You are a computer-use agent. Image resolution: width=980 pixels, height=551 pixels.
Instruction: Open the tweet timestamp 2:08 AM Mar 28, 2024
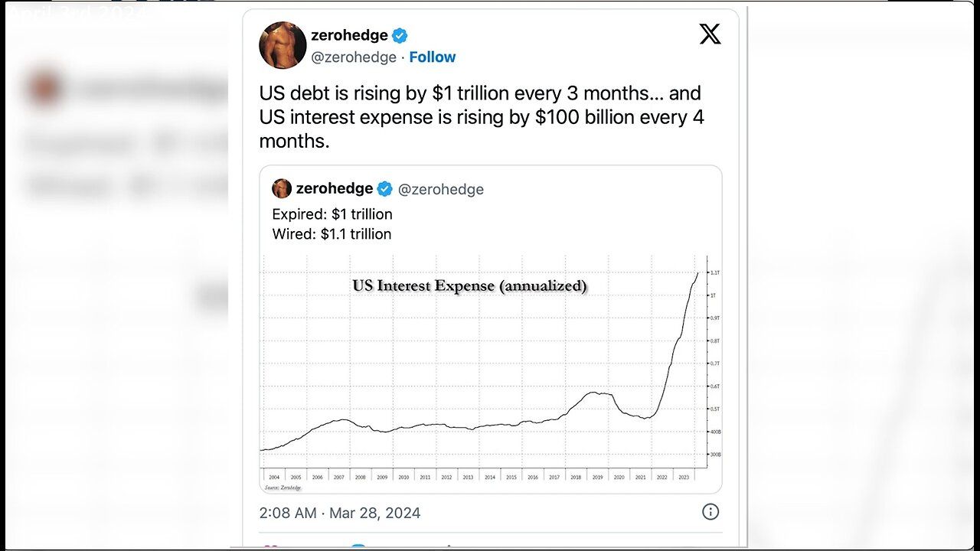click(340, 513)
